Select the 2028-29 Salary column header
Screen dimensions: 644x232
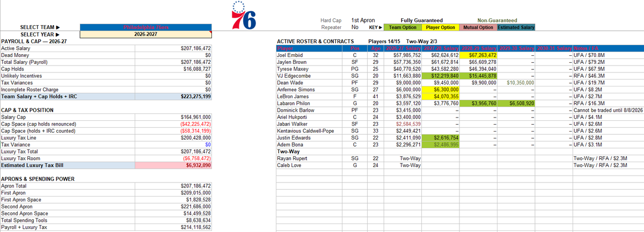[x=478, y=49]
